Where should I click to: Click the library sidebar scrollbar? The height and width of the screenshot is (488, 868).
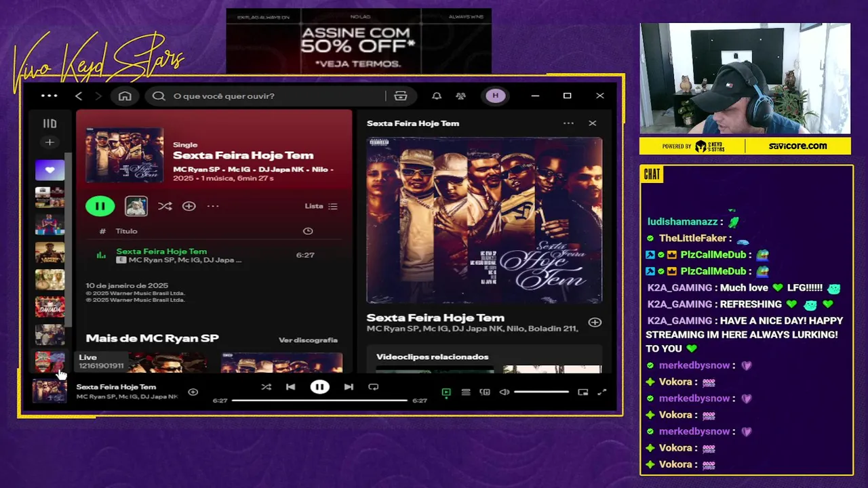pyautogui.click(x=68, y=239)
